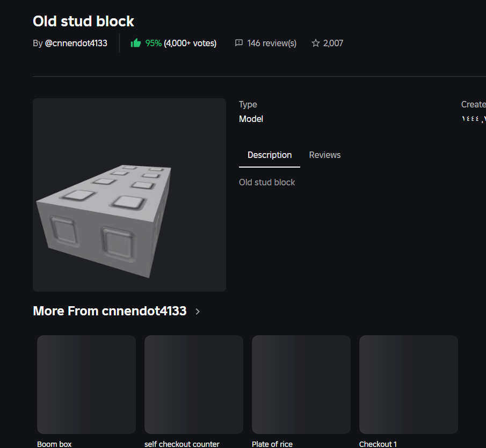The image size is (486, 448).
Task: Click the More From cnnendot4133 heading
Action: click(x=110, y=311)
